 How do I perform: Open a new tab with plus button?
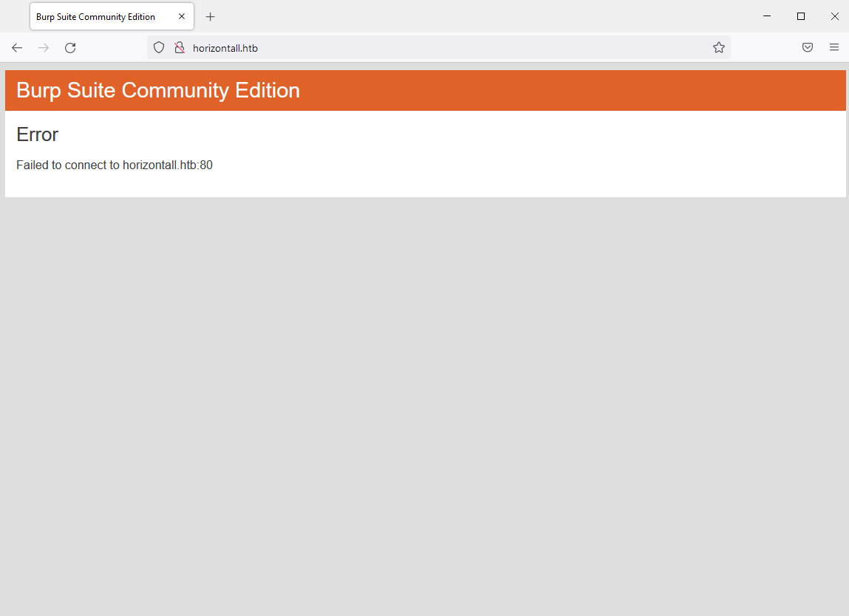coord(211,16)
